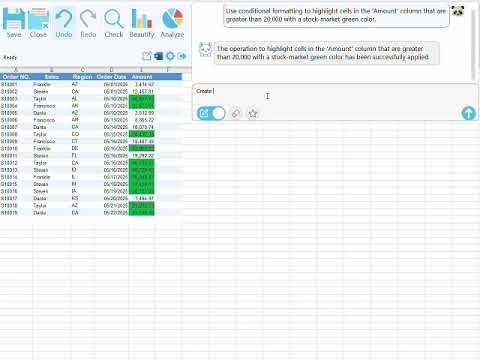Click into the chat prompt input field
The width and height of the screenshot is (480, 360).
coord(333,95)
